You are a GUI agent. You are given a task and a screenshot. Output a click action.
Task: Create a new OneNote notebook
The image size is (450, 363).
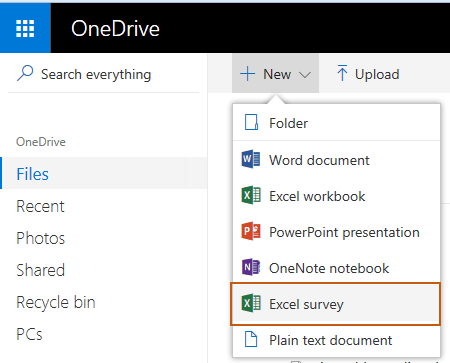pyautogui.click(x=336, y=268)
